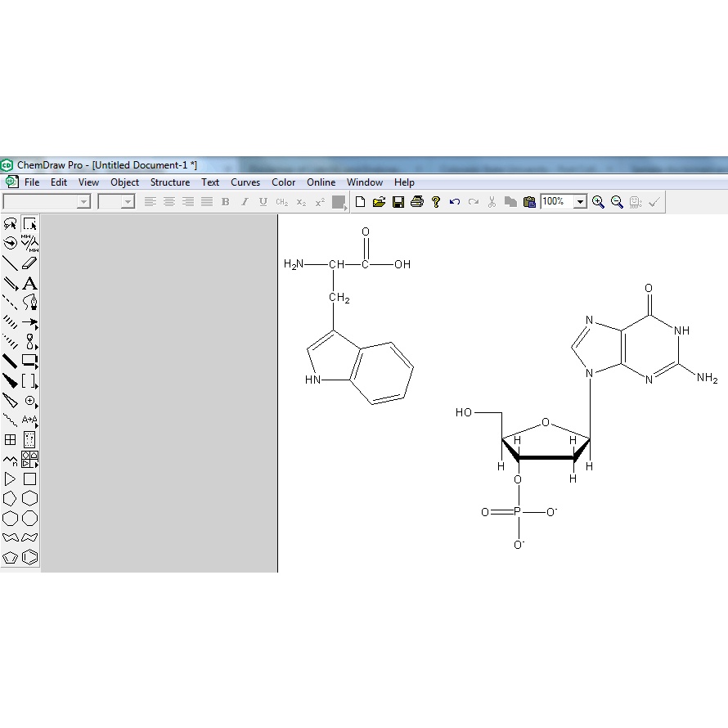Select the Cycloheptane ring tool
The image size is (728, 728).
[x=10, y=518]
